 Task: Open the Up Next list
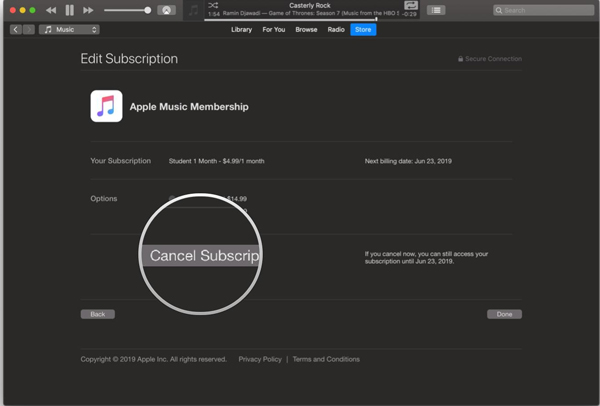[436, 10]
